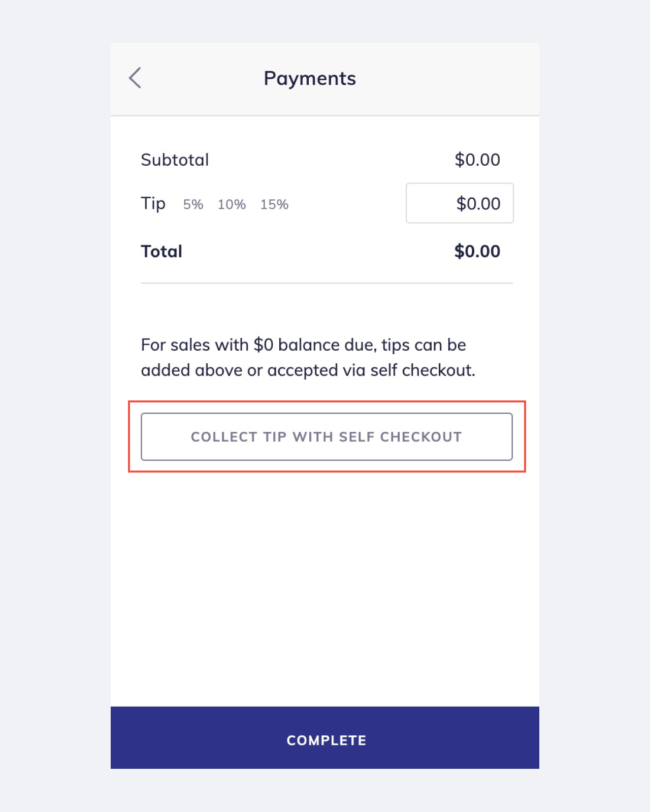Apply a 10% tip
This screenshot has width=650, height=812.
232,204
